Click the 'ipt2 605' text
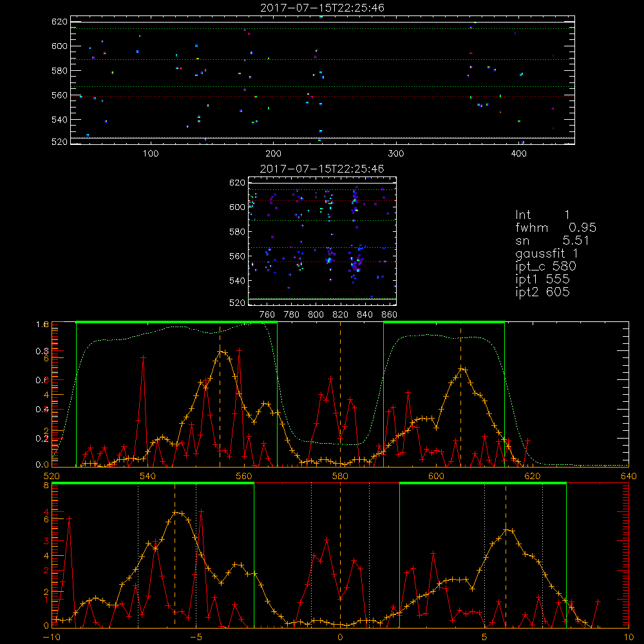The height and width of the screenshot is (644, 644). 542,292
